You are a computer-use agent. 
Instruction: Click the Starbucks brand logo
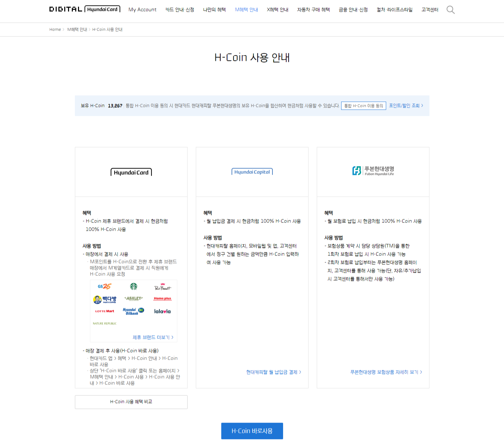[134, 286]
